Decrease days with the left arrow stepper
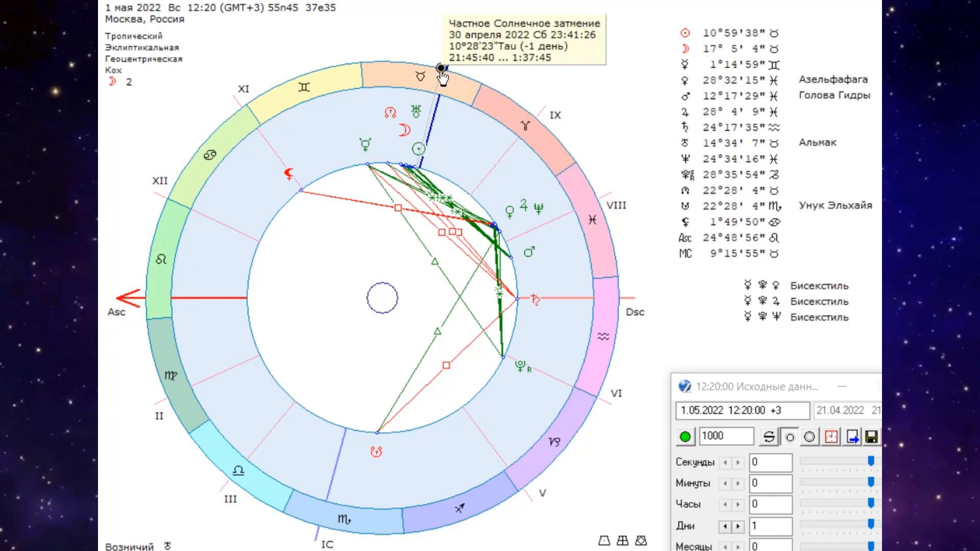Viewport: 980px width, 551px height. click(x=725, y=526)
